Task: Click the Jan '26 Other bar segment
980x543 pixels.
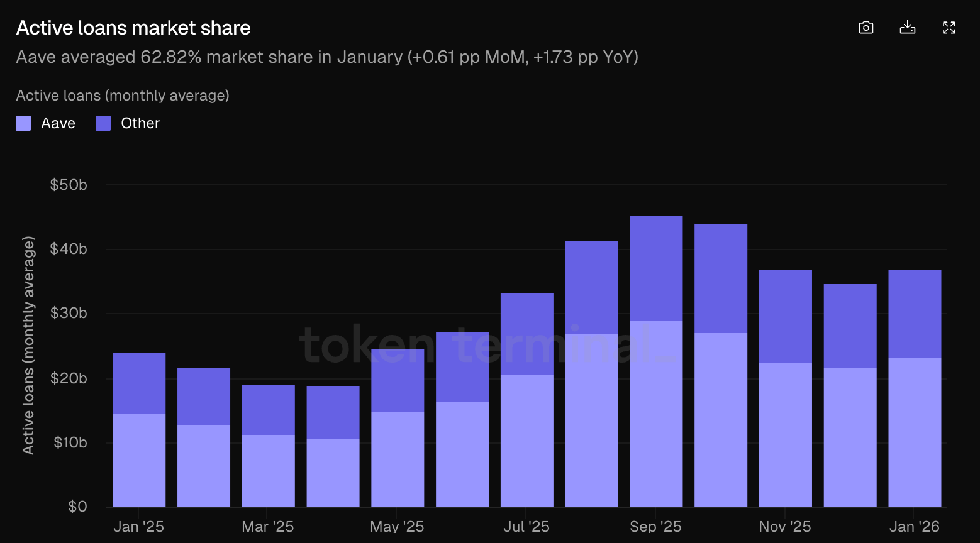Action: click(x=915, y=314)
